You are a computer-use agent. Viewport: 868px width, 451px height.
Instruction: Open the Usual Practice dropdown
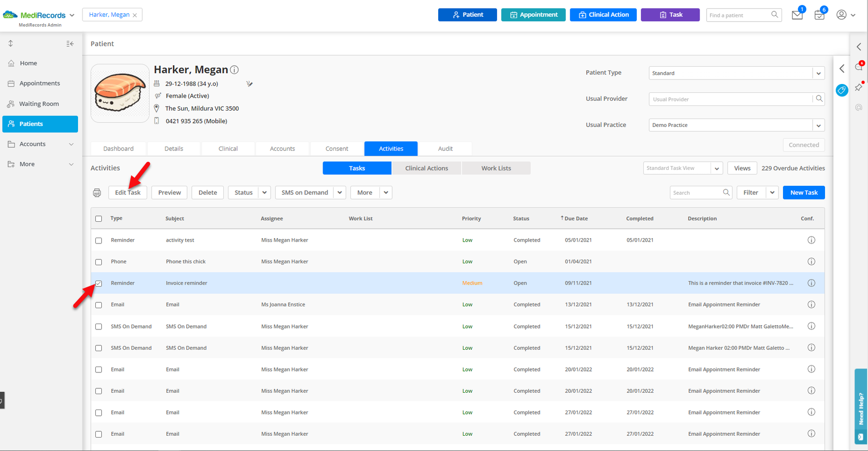pyautogui.click(x=819, y=125)
